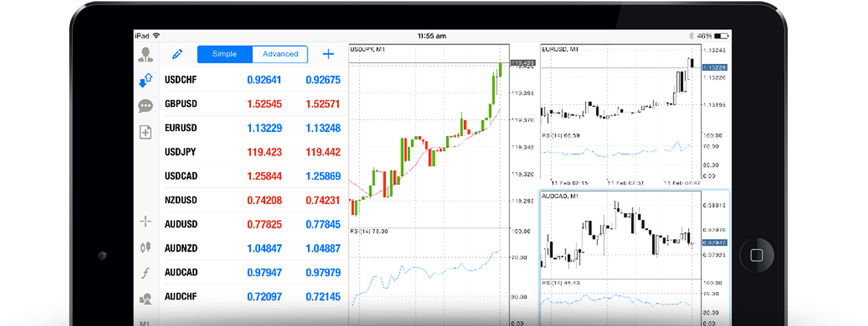The width and height of the screenshot is (868, 326).
Task: Tap the pencil edit symbols icon
Action: click(177, 55)
